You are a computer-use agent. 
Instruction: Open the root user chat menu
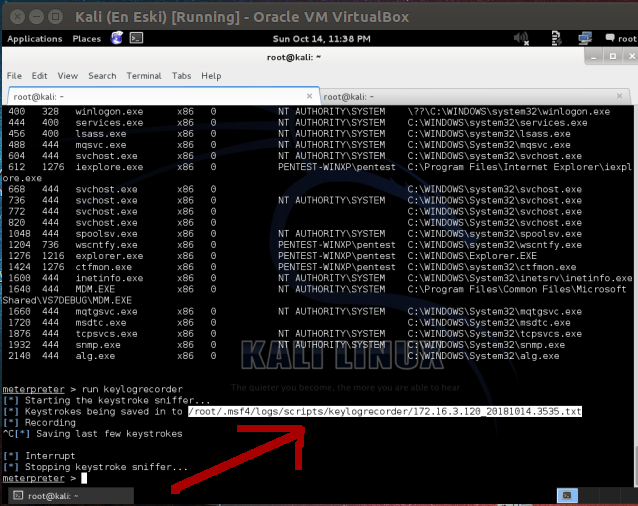(x=621, y=39)
